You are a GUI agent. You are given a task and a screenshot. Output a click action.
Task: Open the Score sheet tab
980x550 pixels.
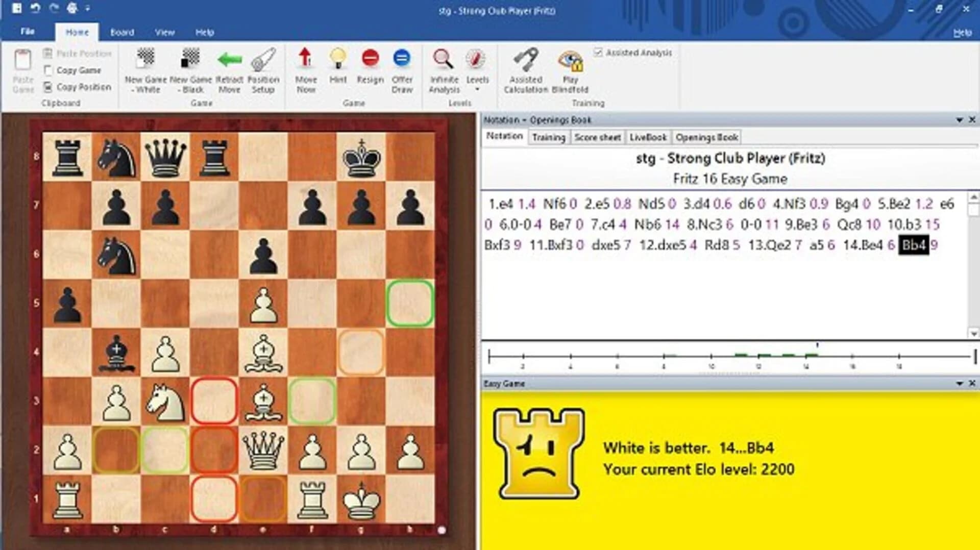tap(597, 137)
